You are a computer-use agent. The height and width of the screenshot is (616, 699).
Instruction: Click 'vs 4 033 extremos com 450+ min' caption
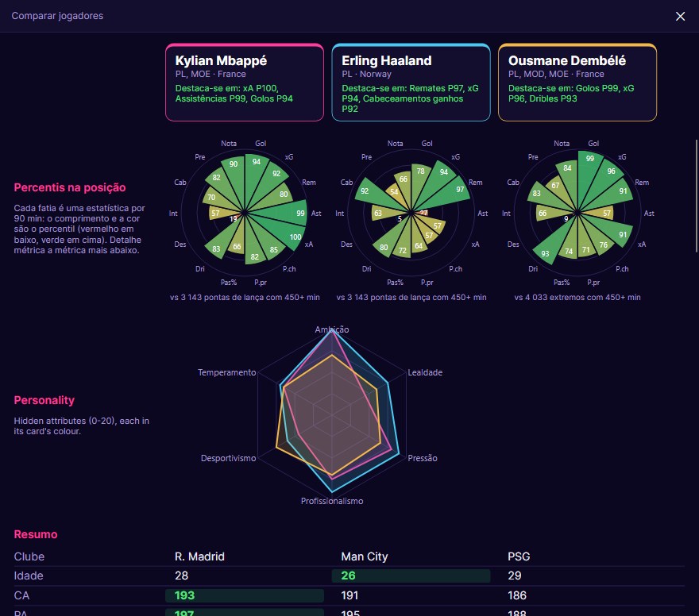click(577, 297)
